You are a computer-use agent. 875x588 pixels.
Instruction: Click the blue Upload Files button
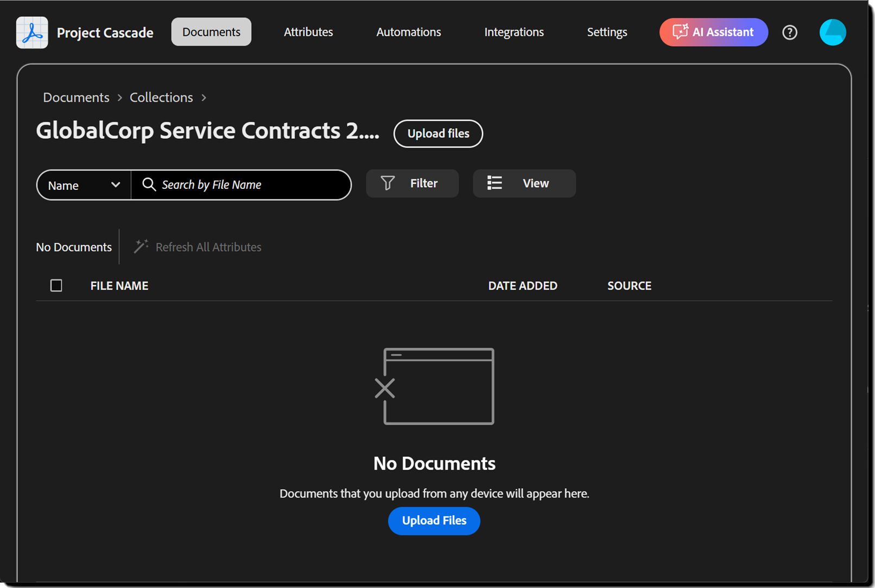pyautogui.click(x=434, y=521)
